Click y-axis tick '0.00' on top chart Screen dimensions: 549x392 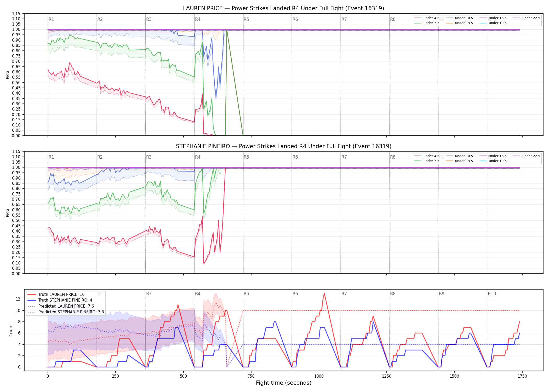coord(16,136)
